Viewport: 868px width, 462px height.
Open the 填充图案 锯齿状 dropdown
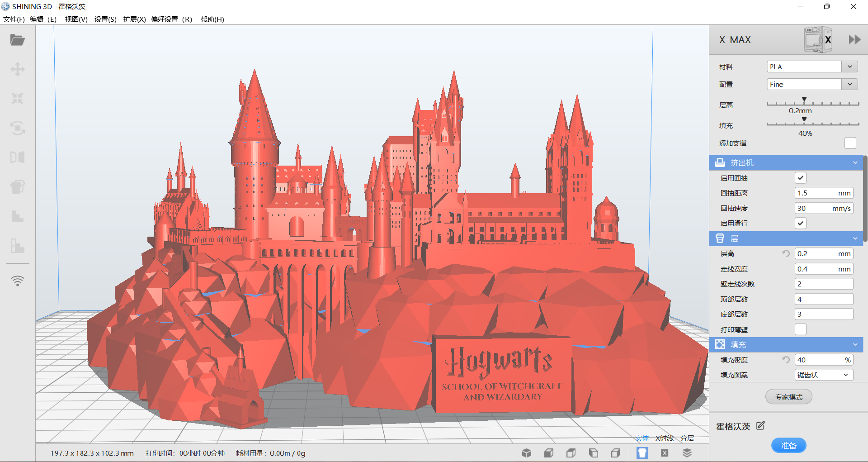[x=824, y=375]
